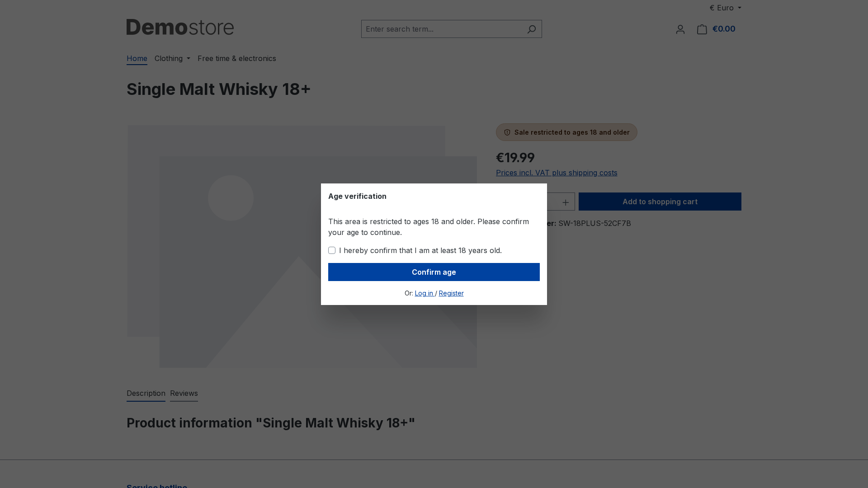Follow the Register link

point(451,293)
